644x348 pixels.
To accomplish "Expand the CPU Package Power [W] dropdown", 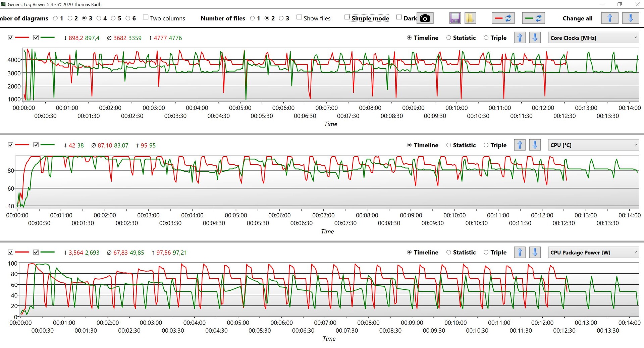I will (593, 252).
